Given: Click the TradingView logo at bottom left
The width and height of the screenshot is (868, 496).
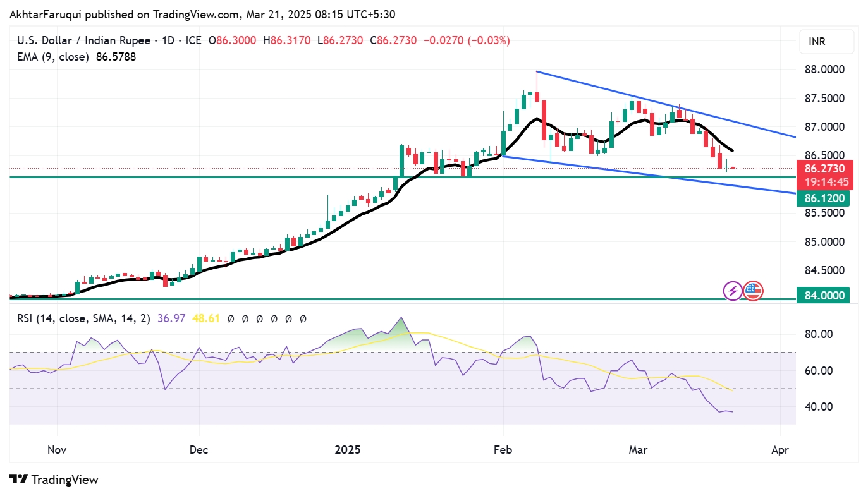Looking at the screenshot, I should [x=54, y=480].
